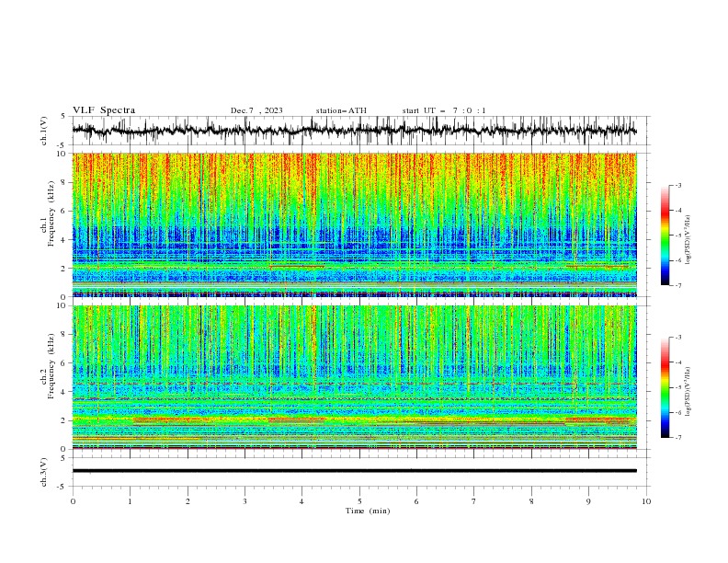Click the "ch.1(V)" axis label
Viewport: 728px width, 563px height.
[x=44, y=131]
